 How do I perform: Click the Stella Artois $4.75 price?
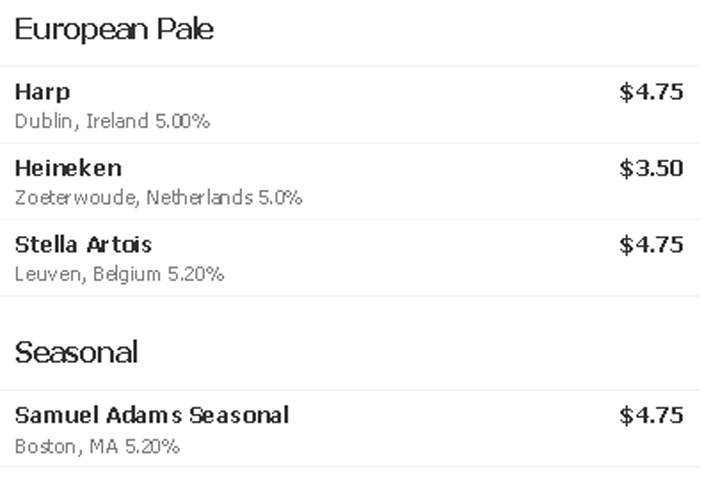[652, 244]
